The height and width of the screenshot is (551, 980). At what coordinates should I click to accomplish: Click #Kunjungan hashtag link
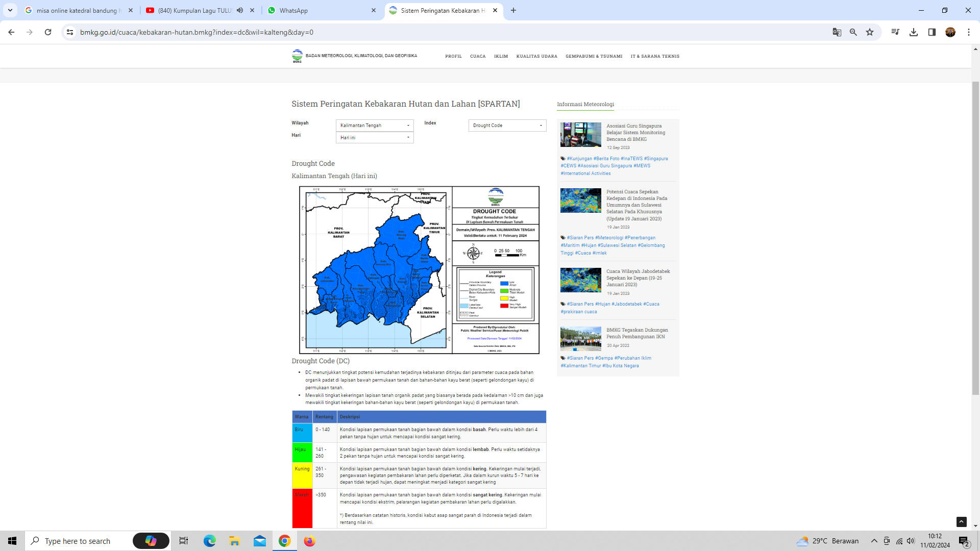tap(579, 159)
